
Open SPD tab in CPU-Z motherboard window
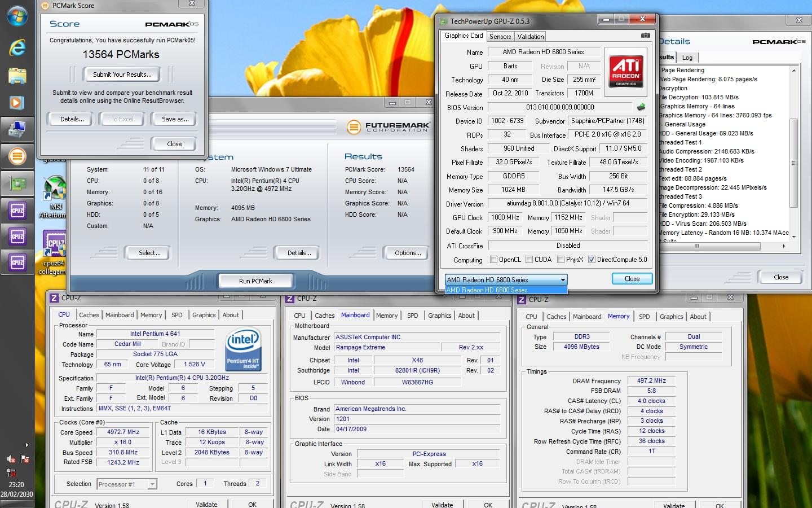[x=413, y=316]
